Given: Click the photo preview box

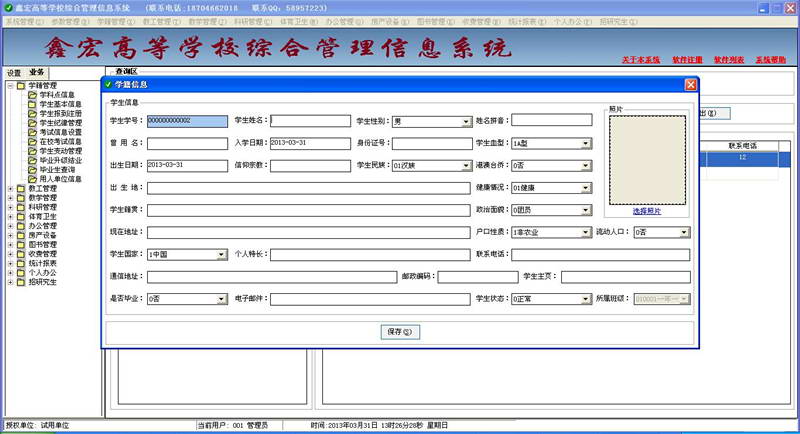Looking at the screenshot, I should click(647, 160).
